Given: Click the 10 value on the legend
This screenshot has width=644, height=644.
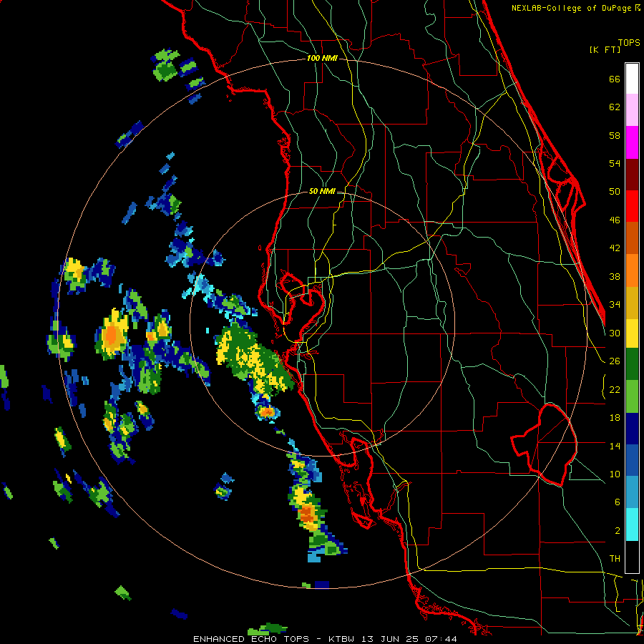Looking at the screenshot, I should click(x=615, y=474).
